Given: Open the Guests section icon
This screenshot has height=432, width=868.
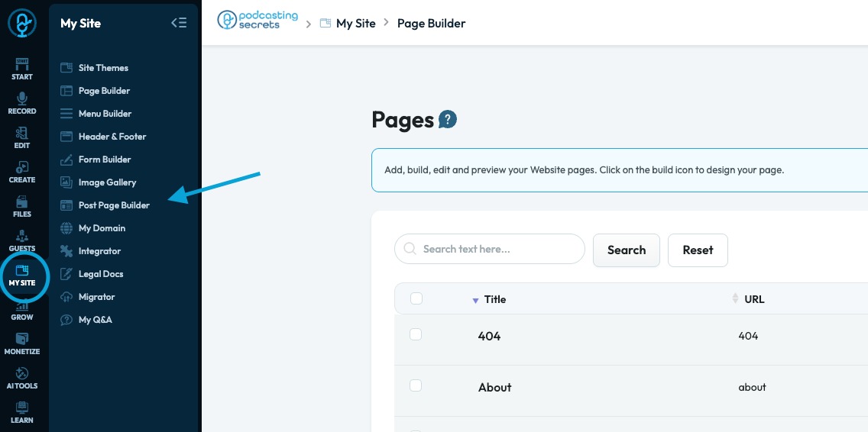Looking at the screenshot, I should click(22, 240).
